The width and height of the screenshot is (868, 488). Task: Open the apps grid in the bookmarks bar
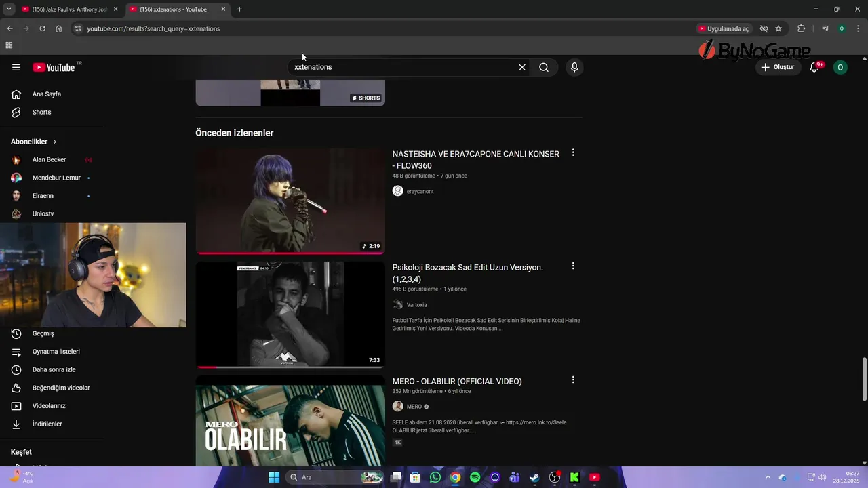[9, 45]
